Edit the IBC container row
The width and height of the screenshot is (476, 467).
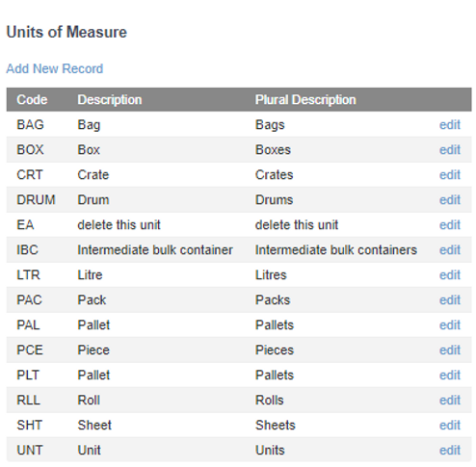click(x=450, y=249)
